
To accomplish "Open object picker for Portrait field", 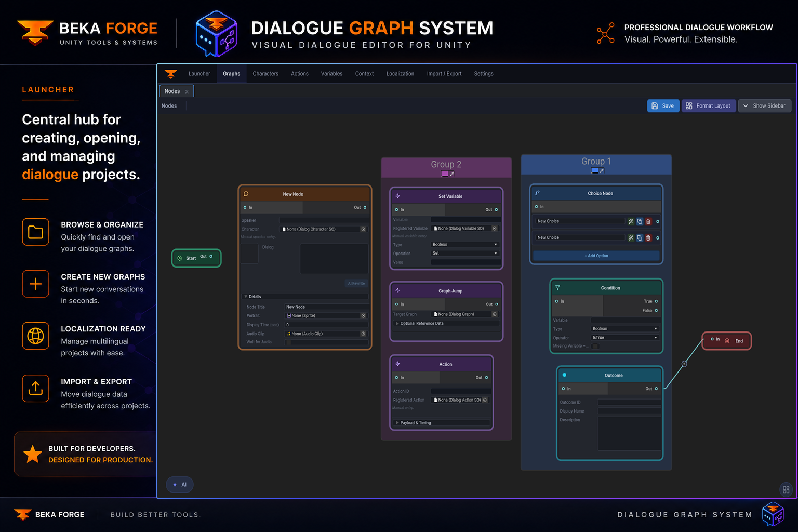I will (x=363, y=316).
